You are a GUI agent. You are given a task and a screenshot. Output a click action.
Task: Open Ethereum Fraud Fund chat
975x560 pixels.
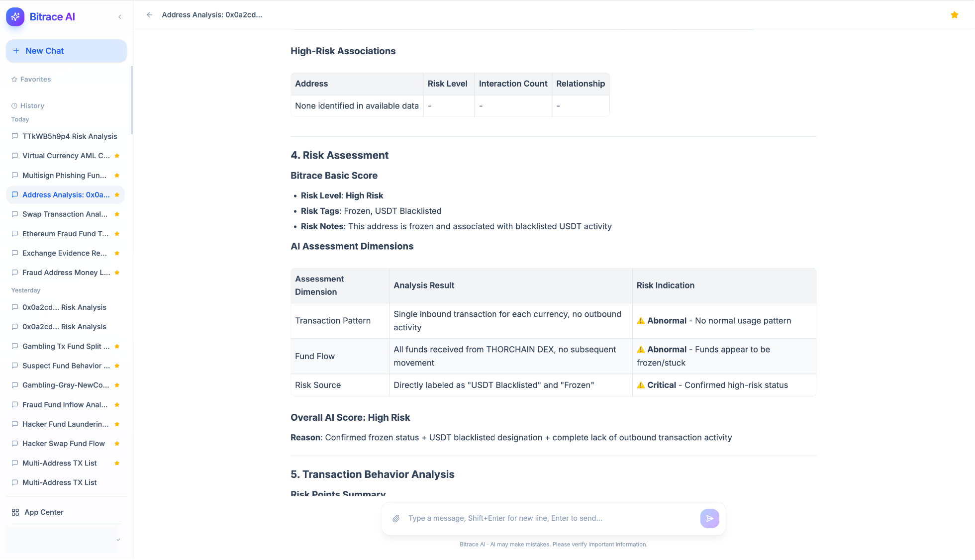[65, 234]
